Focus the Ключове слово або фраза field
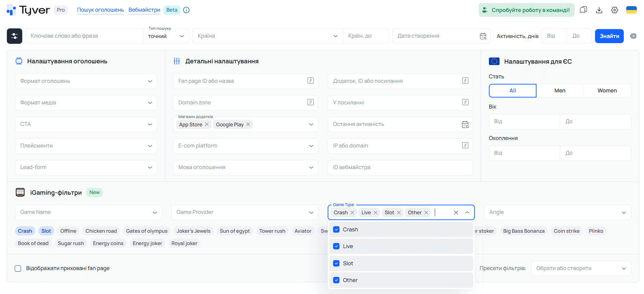The height and width of the screenshot is (294, 644). point(84,36)
